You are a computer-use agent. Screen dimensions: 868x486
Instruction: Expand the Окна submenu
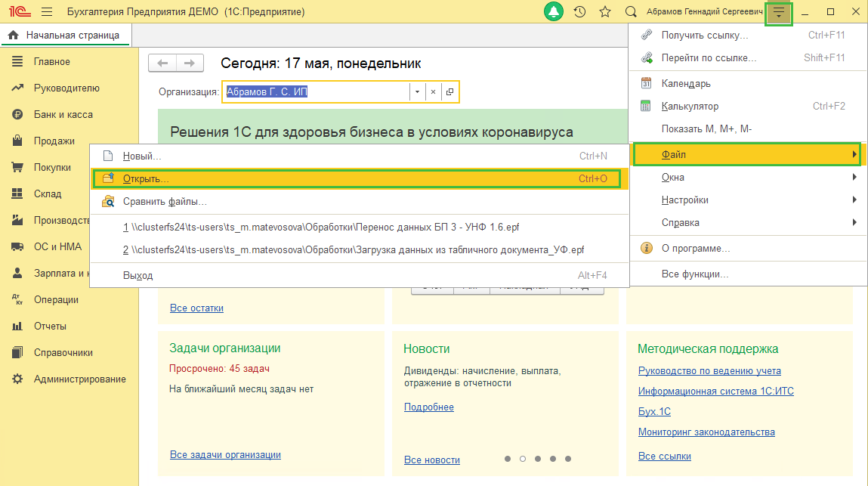(748, 178)
